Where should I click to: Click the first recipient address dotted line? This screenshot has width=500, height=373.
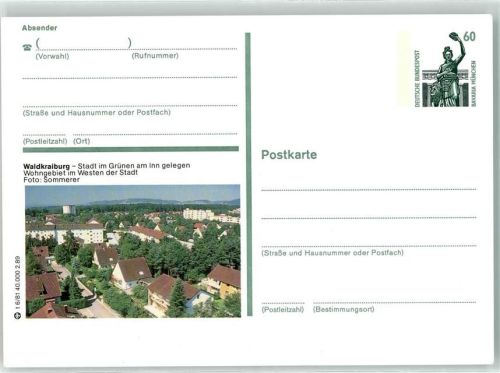[369, 190]
